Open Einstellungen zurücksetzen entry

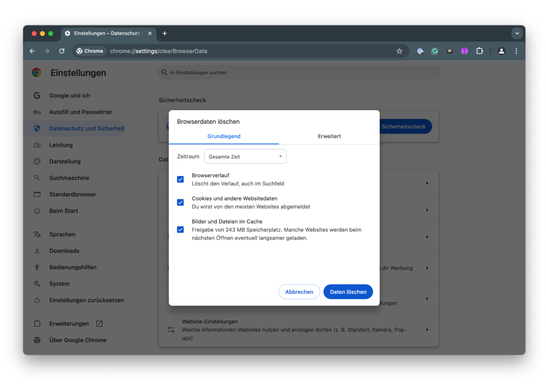coord(86,300)
